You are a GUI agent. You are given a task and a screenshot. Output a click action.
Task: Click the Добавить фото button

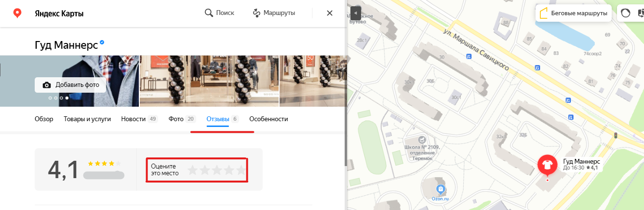(70, 85)
